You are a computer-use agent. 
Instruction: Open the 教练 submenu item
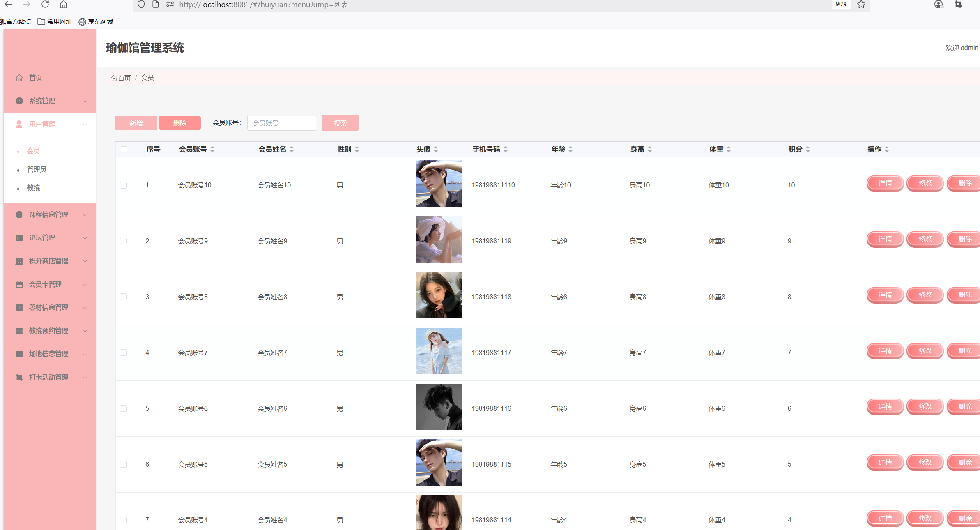(x=33, y=188)
